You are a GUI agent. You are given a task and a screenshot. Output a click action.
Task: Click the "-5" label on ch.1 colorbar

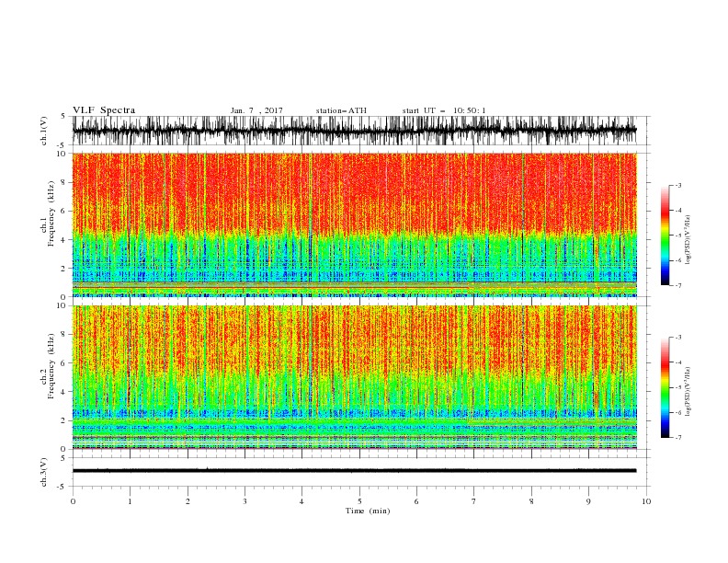click(x=678, y=236)
